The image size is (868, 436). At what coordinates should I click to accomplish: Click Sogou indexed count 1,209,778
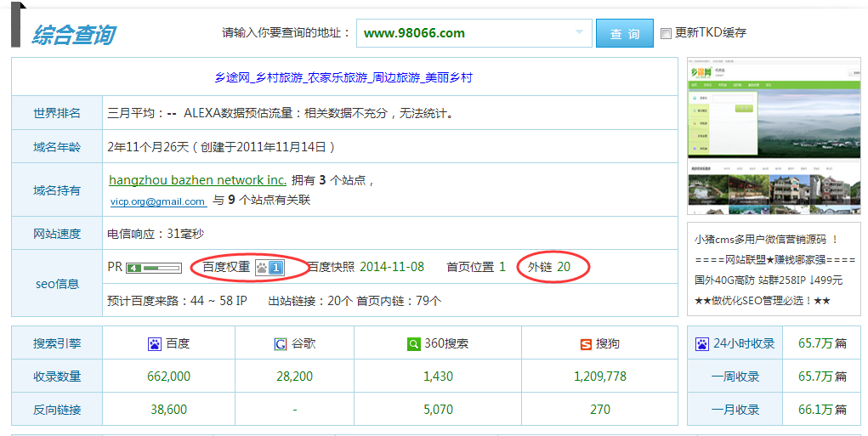600,377
